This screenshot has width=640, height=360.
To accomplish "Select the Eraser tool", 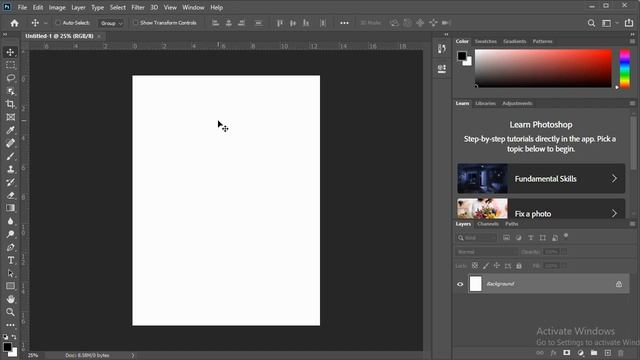I will click(x=11, y=196).
